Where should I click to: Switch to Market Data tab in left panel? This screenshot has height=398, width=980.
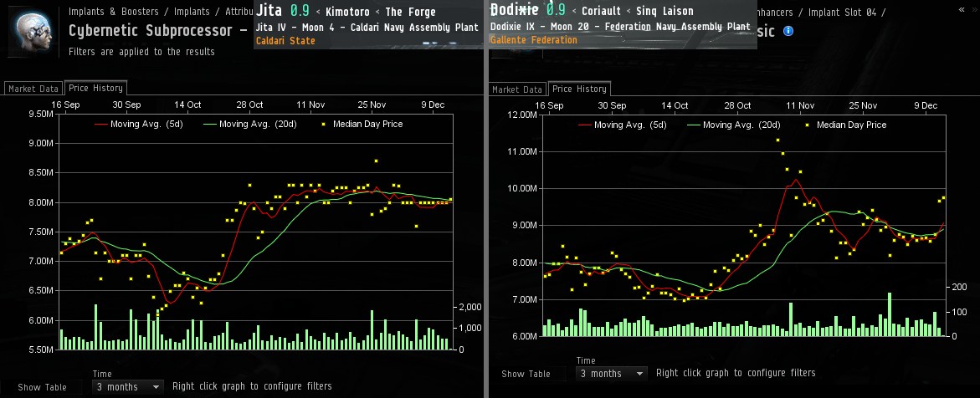point(33,89)
